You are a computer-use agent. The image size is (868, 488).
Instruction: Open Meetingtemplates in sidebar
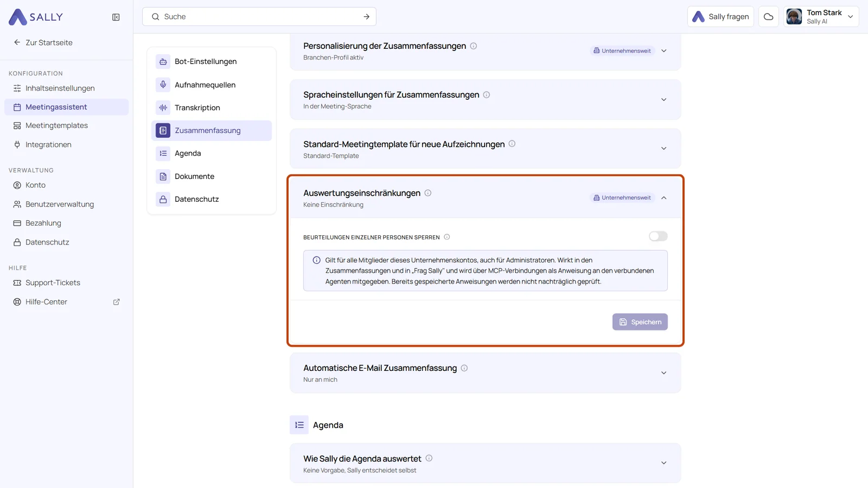66,126
